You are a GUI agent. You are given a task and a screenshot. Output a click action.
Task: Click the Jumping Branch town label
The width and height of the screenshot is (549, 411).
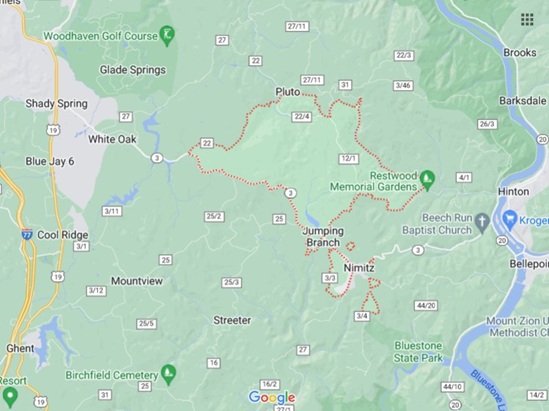click(x=323, y=237)
